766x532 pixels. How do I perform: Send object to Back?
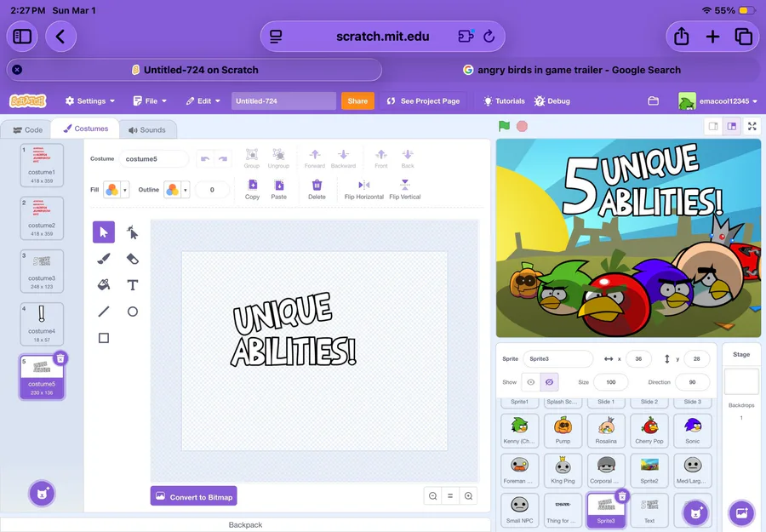tap(408, 158)
